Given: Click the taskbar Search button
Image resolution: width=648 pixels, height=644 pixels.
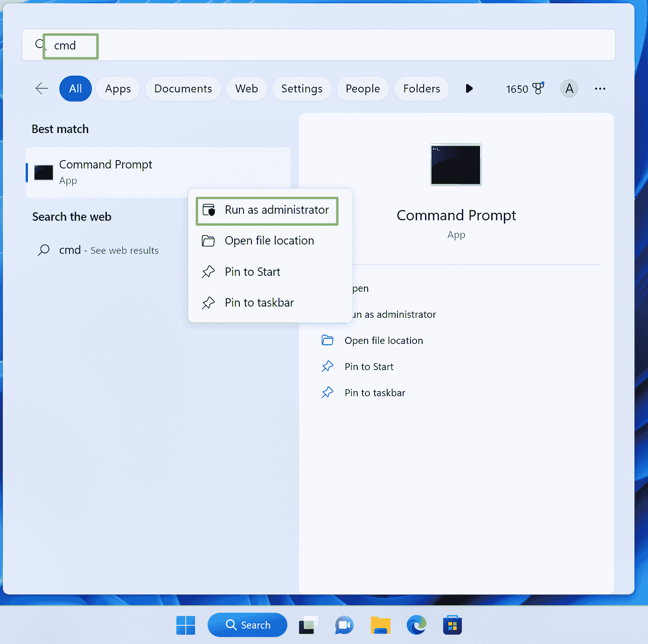Looking at the screenshot, I should coord(247,625).
